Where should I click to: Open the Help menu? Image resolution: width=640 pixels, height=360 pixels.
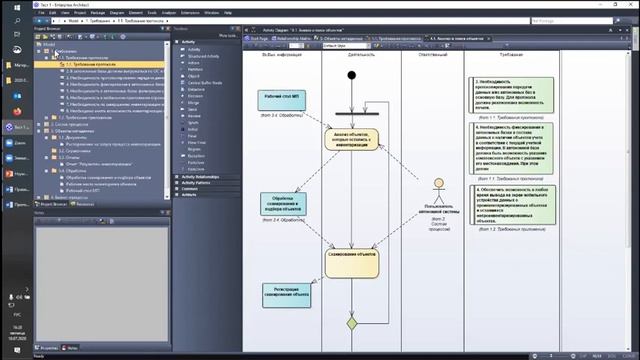tap(228, 13)
